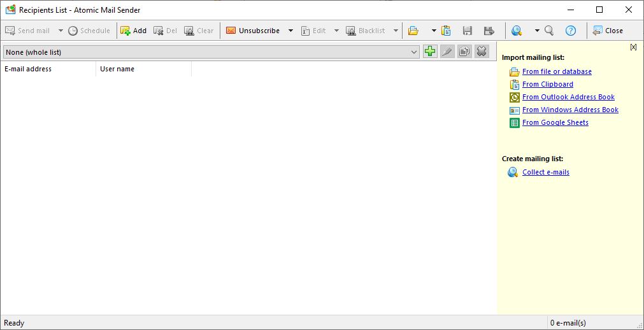644x330 pixels.
Task: Click the green sheets icon beside Google Sheets
Action: 514,123
